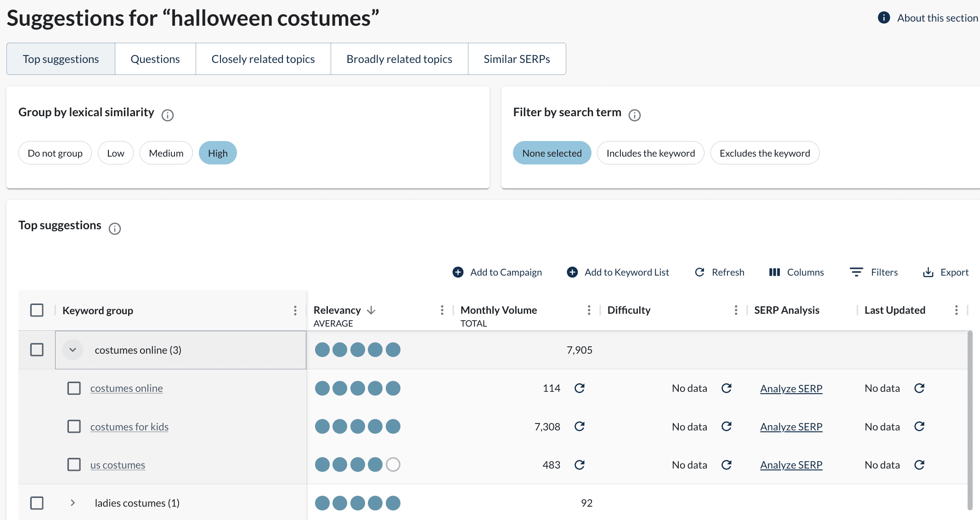Viewport: 980px width, 520px height.
Task: Collapse the costumes online group
Action: click(73, 350)
